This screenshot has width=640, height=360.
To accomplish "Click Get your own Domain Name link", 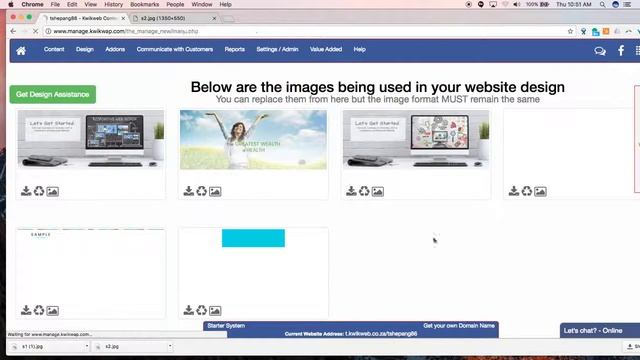I will (459, 326).
